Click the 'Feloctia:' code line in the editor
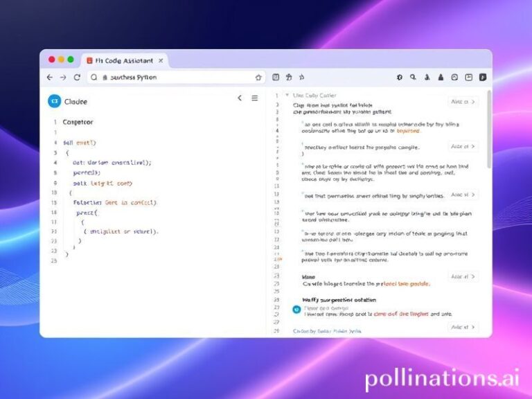Image resolution: width=532 pixels, height=399 pixels. tap(115, 202)
